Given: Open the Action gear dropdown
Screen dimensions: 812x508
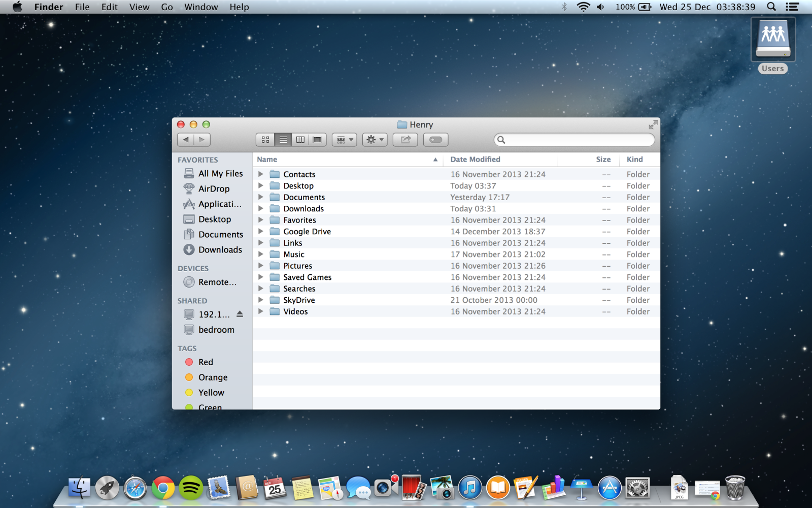Looking at the screenshot, I should [x=375, y=140].
